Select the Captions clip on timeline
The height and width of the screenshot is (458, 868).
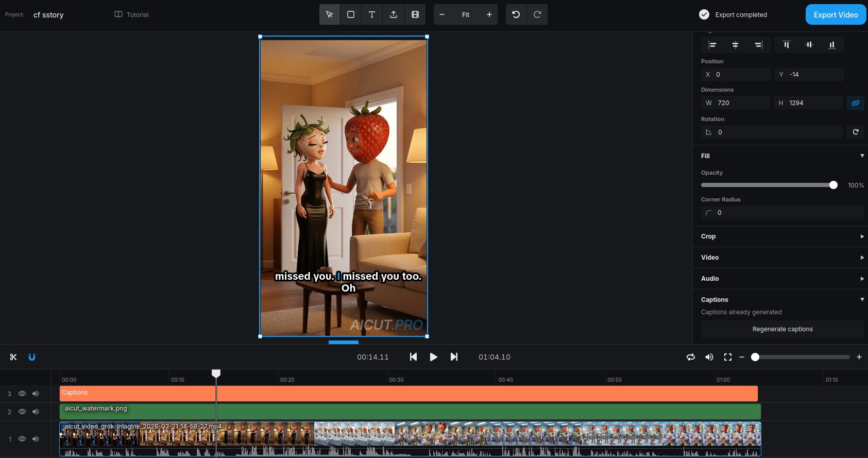[x=409, y=394]
